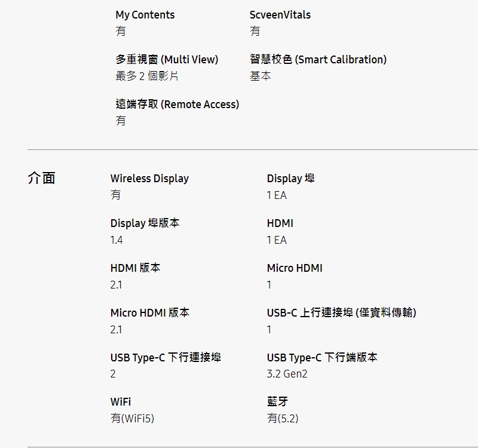This screenshot has height=448, width=478.
Task: Click the WiFi spec label
Action: [x=121, y=402]
